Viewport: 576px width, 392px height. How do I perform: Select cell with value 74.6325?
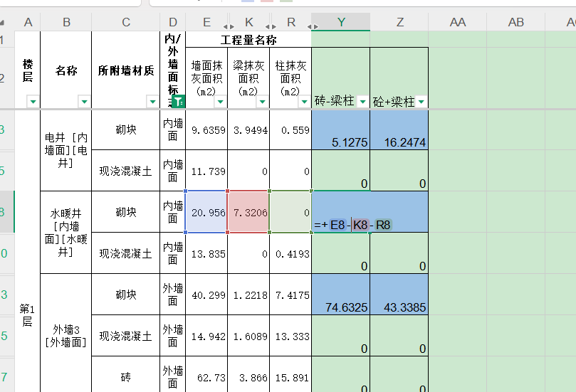(341, 295)
